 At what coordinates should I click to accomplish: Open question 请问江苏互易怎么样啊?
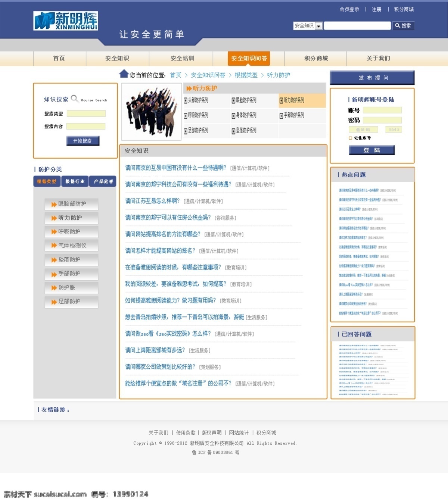[152, 201]
